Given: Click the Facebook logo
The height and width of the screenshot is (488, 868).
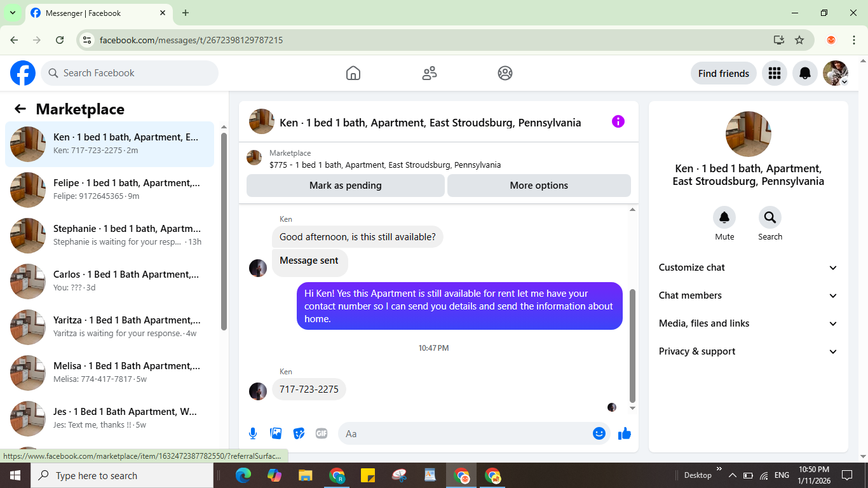Looking at the screenshot, I should point(23,73).
